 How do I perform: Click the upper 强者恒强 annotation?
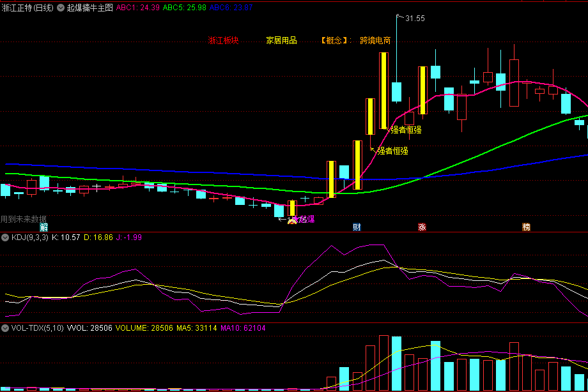coord(406,130)
